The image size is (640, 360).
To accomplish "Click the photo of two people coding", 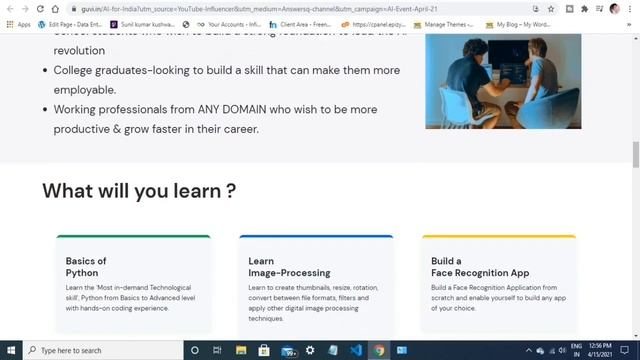I will point(503,81).
